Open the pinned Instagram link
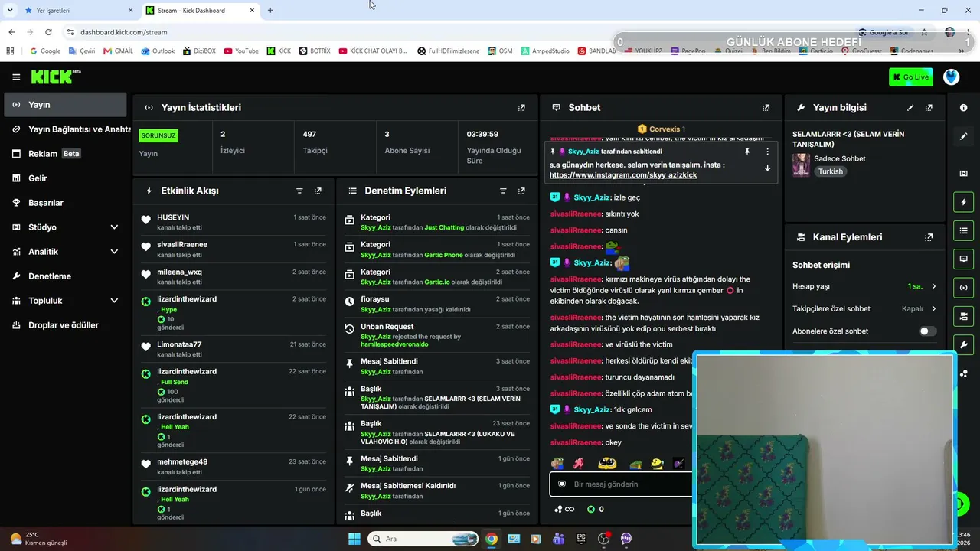The width and height of the screenshot is (980, 551). pos(623,175)
